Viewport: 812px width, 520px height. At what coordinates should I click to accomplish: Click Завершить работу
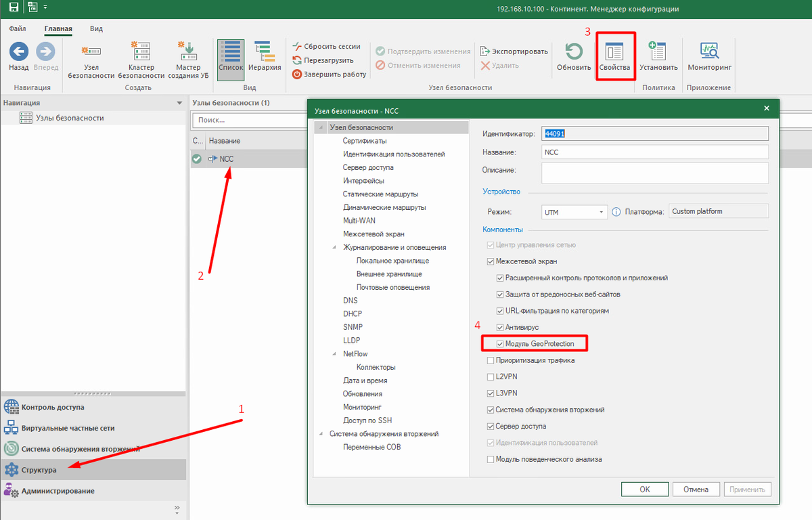pos(330,74)
